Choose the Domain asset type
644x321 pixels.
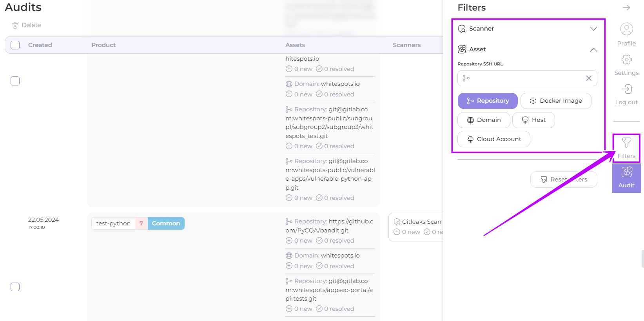point(484,120)
